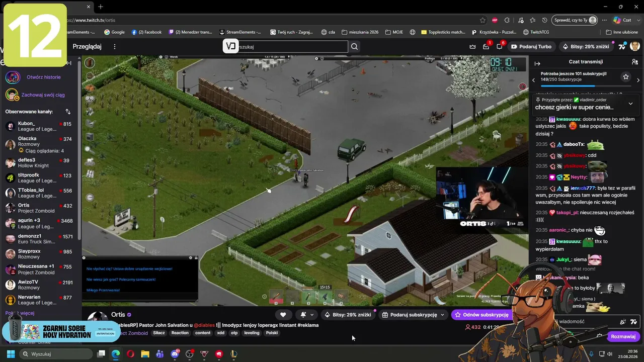Click the leveling tag under stream title

(252, 333)
